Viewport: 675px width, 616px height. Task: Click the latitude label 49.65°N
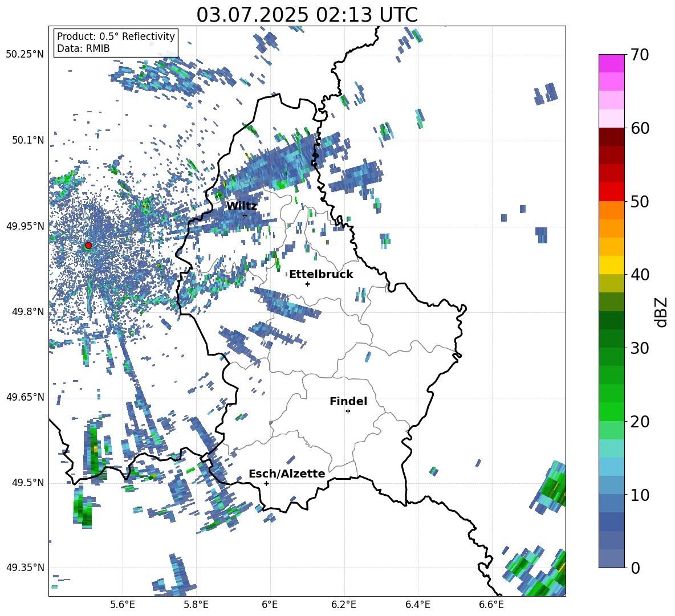coord(25,397)
